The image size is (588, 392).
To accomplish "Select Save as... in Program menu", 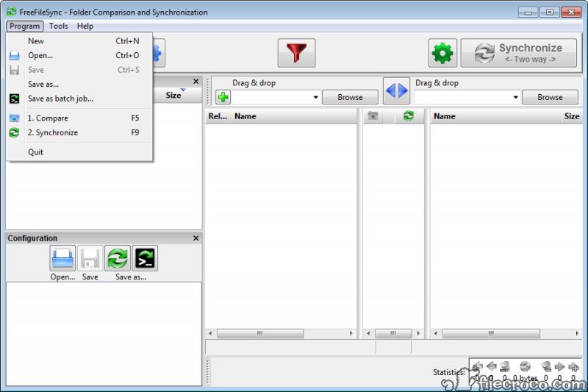I will [79, 84].
